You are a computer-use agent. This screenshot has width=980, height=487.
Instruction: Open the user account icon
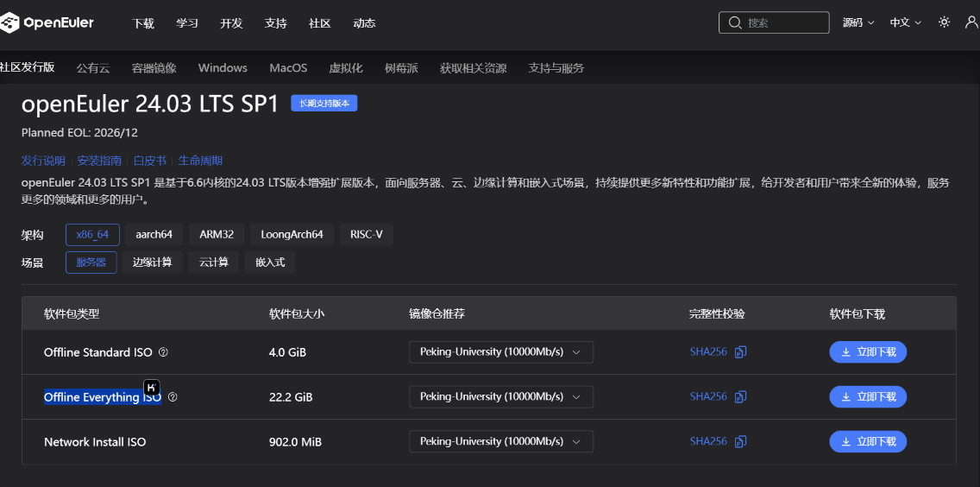[x=972, y=22]
